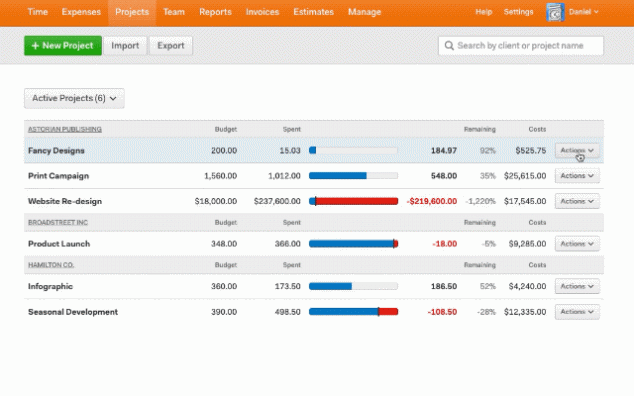The width and height of the screenshot is (634, 396).
Task: Open Actions dropdown for Website Re-design
Action: click(x=577, y=201)
